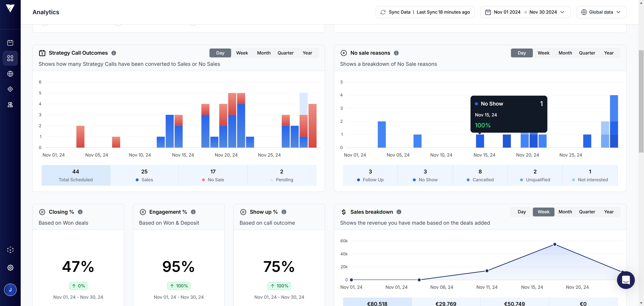644x306 pixels.
Task: Select Month tab in Sales breakdown
Action: tap(565, 212)
